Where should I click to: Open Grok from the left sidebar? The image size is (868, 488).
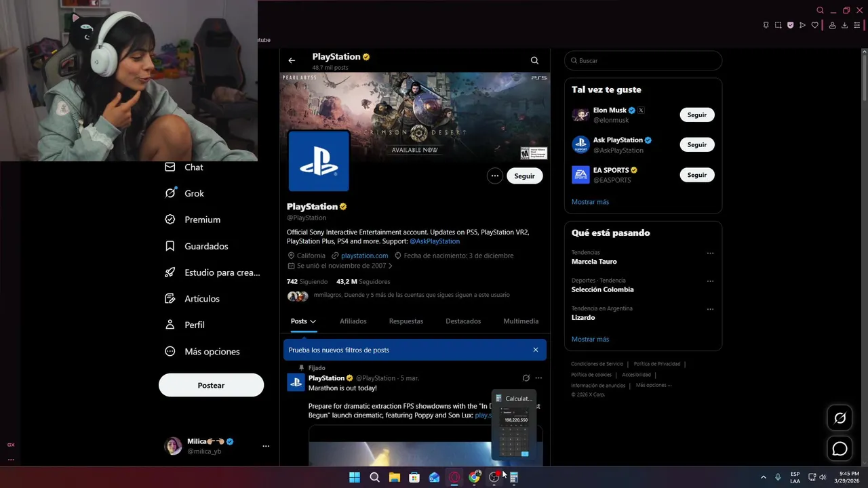(x=185, y=193)
